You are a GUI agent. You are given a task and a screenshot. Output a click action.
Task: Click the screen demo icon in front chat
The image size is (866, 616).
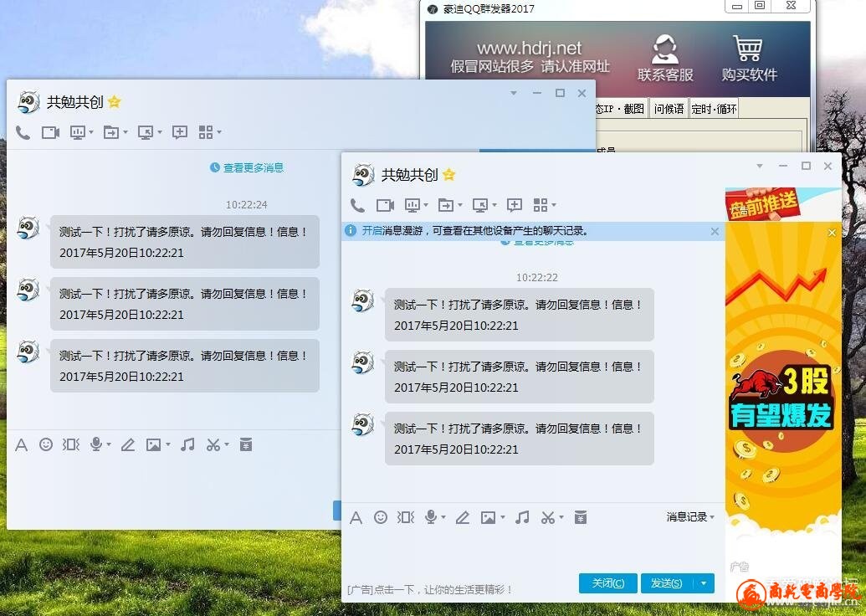[x=413, y=206]
